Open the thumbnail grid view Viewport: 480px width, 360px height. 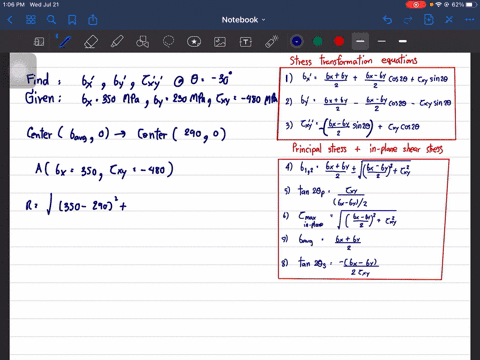click(31, 20)
